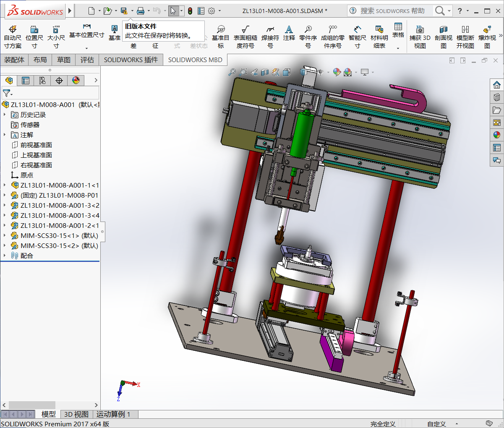This screenshot has height=428, width=504.
Task: Open Custom Properties in the task pane
Action: 497,148
